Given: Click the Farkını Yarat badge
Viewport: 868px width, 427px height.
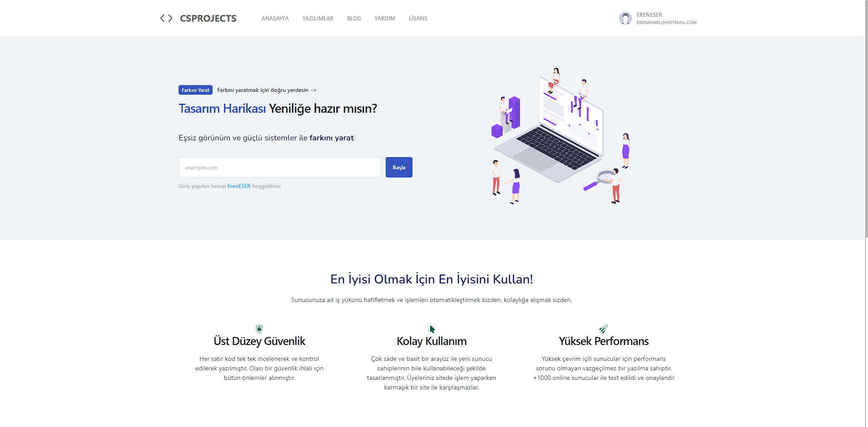Looking at the screenshot, I should [195, 90].
